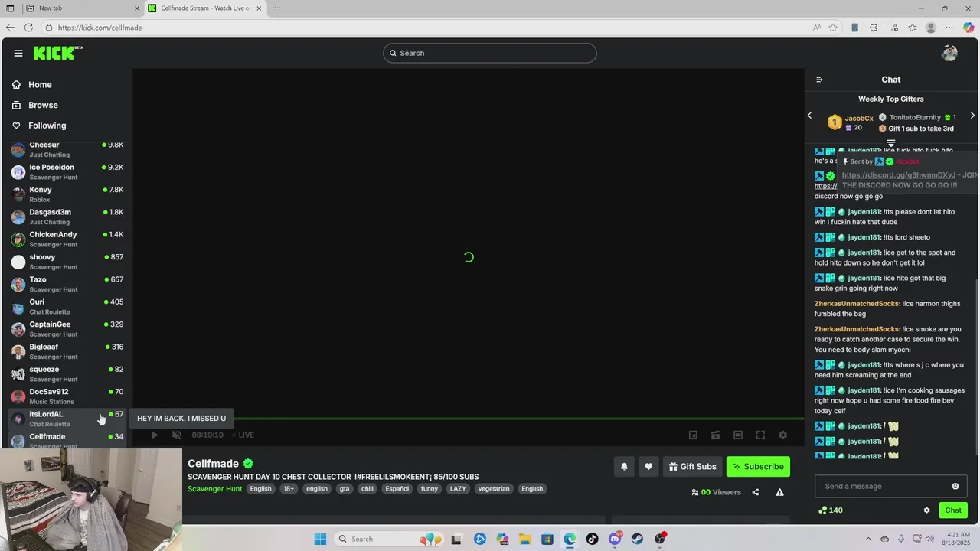Select the gta tag

coord(345,489)
